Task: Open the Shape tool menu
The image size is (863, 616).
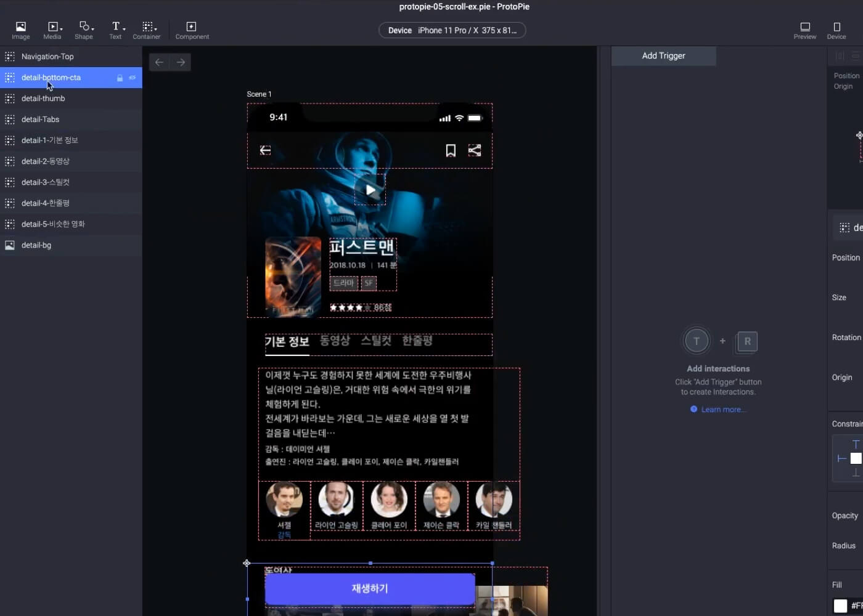Action: click(x=84, y=30)
